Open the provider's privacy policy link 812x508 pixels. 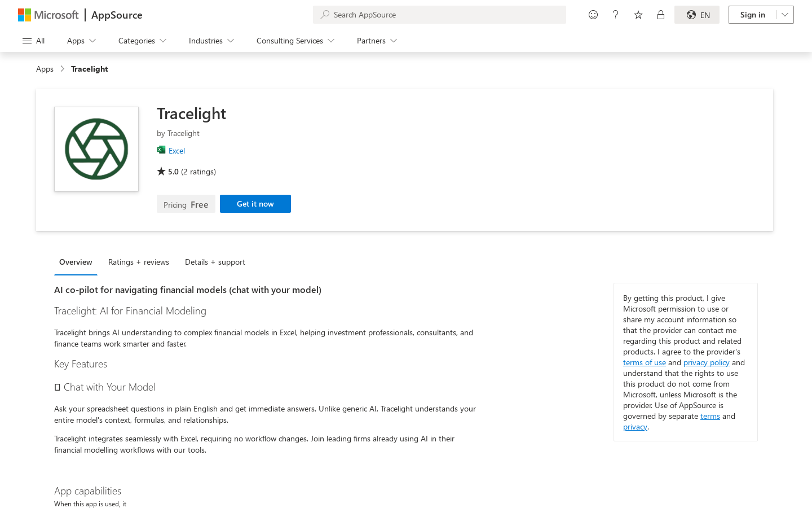pos(707,362)
